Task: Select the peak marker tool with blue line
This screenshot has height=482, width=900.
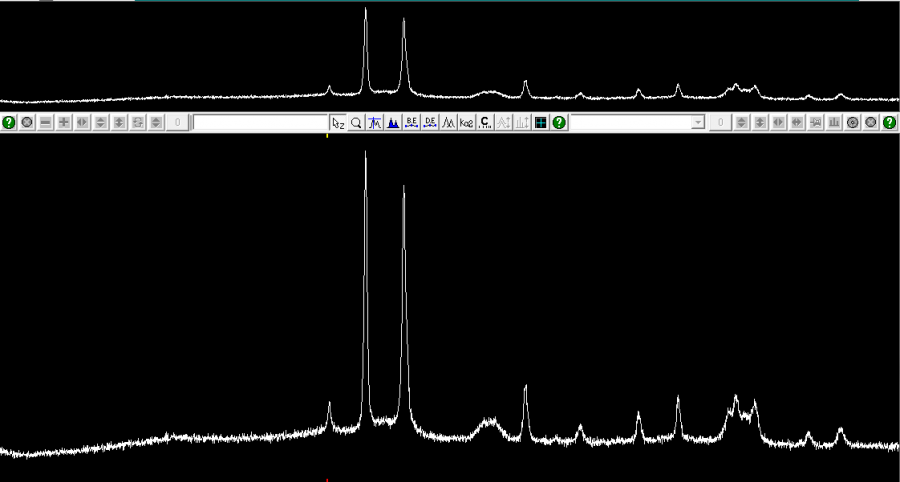Action: (x=375, y=122)
